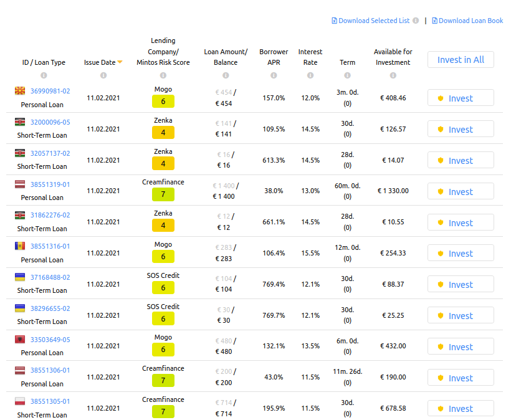
Task: Click info icon under Borrower APR
Action: pos(274,75)
